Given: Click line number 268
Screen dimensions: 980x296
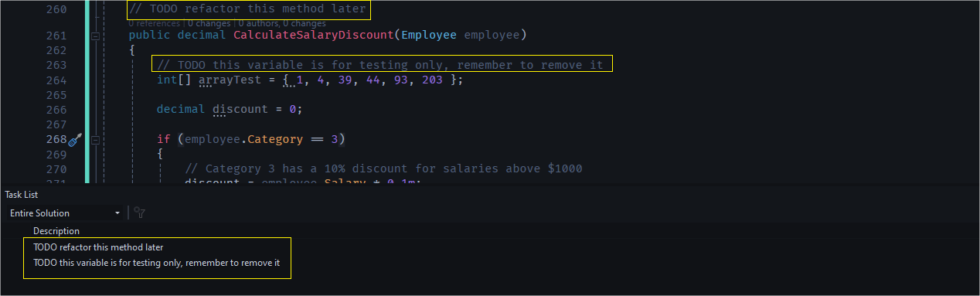Looking at the screenshot, I should (x=56, y=139).
